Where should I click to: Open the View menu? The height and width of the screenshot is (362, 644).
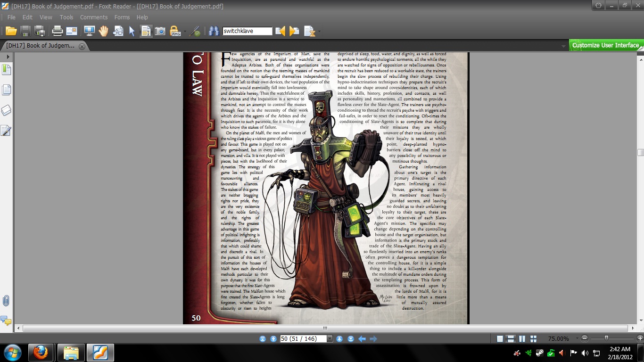tap(46, 17)
